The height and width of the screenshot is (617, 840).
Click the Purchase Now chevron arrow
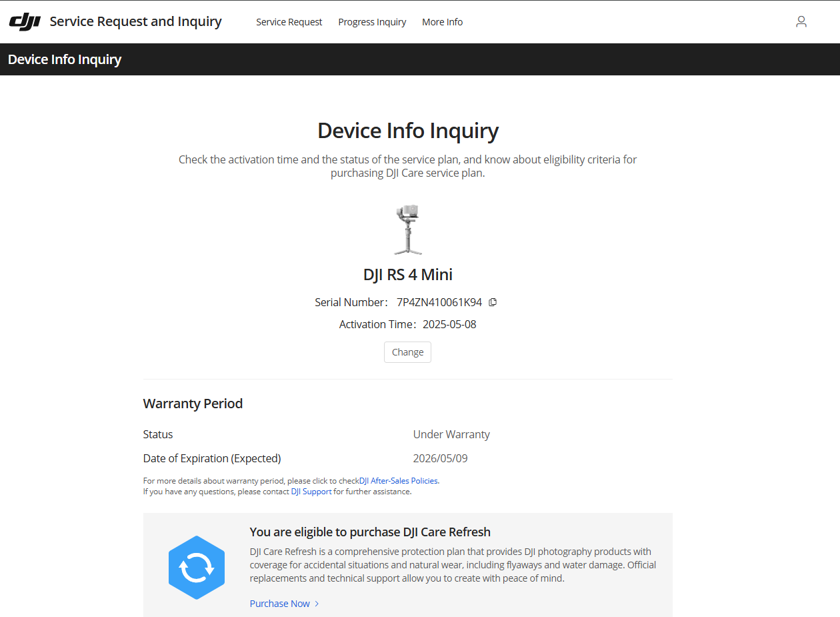tap(317, 604)
